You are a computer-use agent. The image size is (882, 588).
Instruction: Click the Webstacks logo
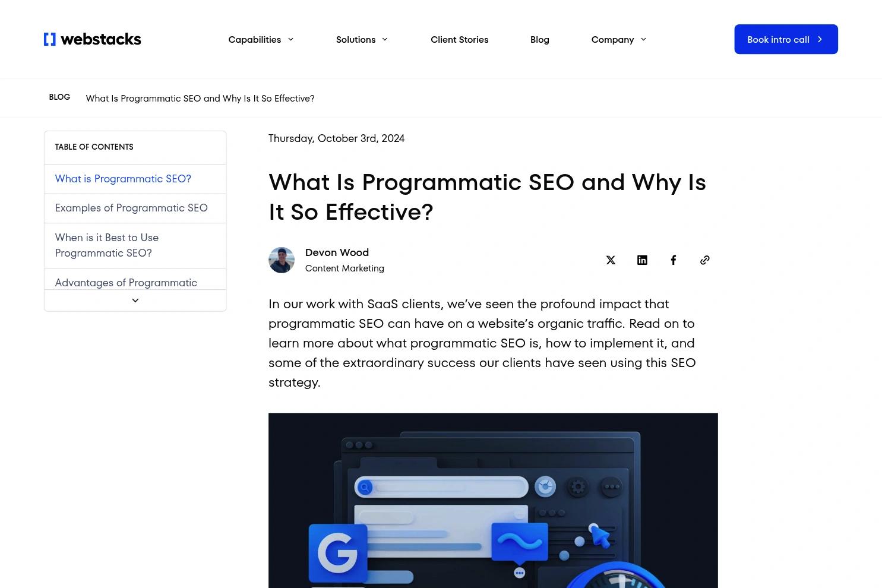point(93,39)
